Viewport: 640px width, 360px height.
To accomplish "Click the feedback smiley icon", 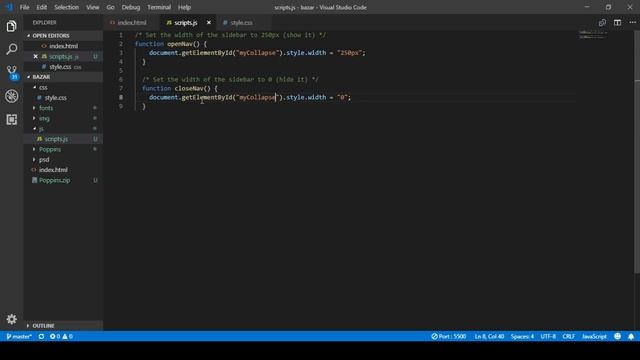I will coord(618,336).
